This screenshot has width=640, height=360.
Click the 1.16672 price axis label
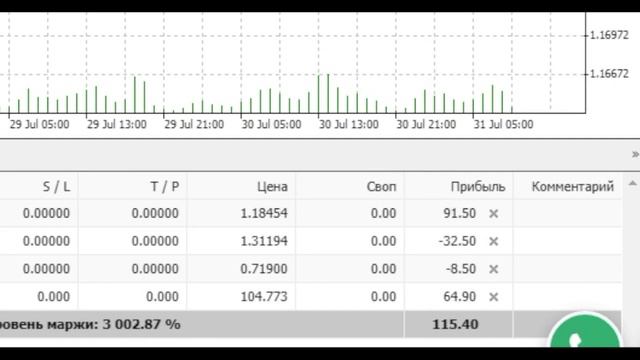[x=609, y=74]
